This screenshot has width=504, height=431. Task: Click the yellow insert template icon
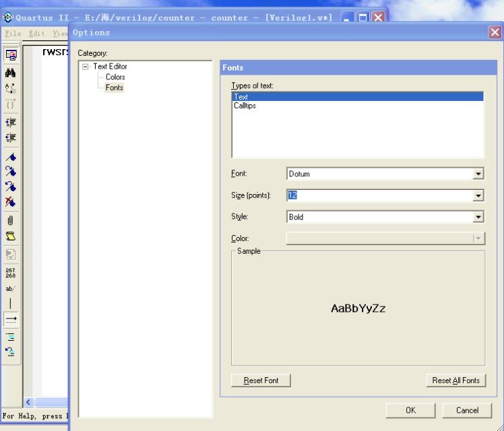(10, 236)
